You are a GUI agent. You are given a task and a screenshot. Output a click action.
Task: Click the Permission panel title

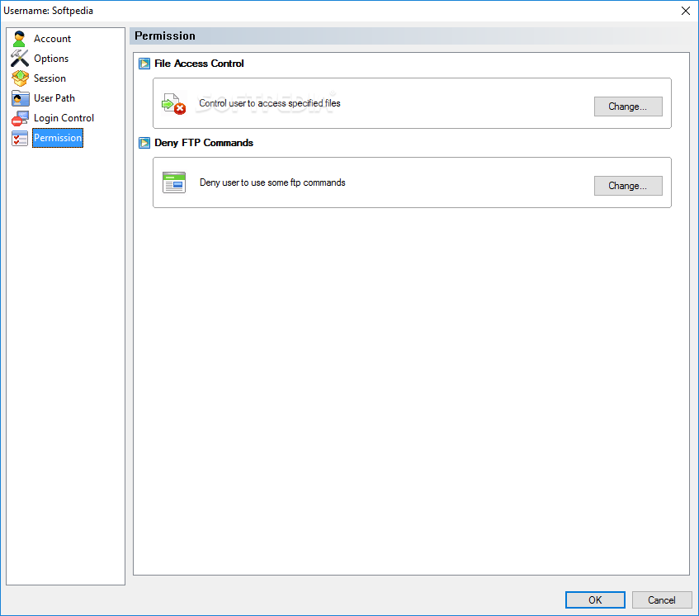165,36
